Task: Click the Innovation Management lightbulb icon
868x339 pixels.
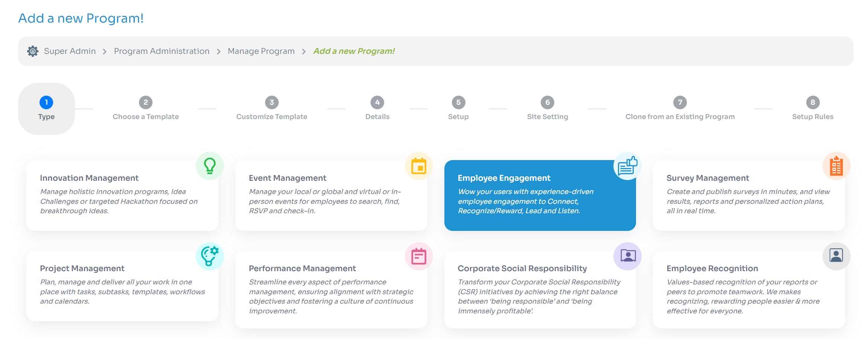Action: 210,166
